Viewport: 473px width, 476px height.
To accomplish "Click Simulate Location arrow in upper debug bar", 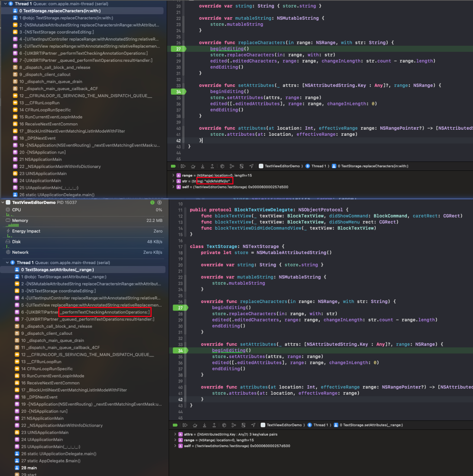I will coord(251,166).
